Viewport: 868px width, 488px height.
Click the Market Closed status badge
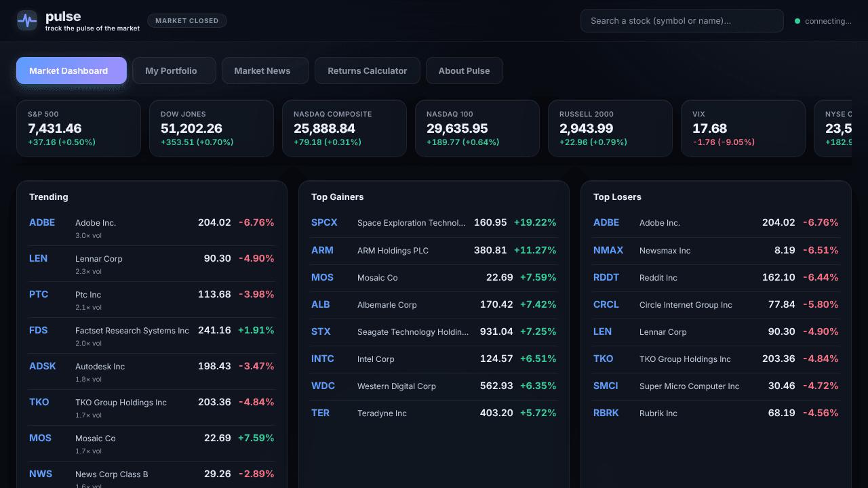187,21
